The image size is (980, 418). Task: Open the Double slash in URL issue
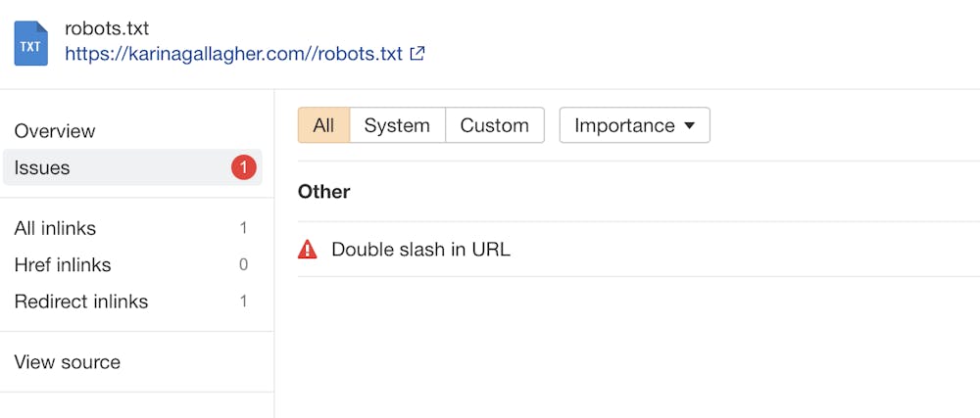pos(420,250)
